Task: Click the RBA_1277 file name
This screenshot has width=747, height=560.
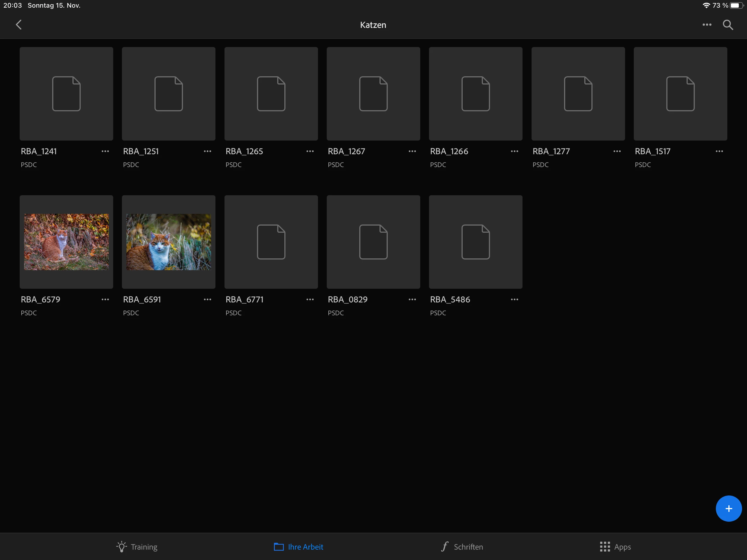Action: pos(551,151)
